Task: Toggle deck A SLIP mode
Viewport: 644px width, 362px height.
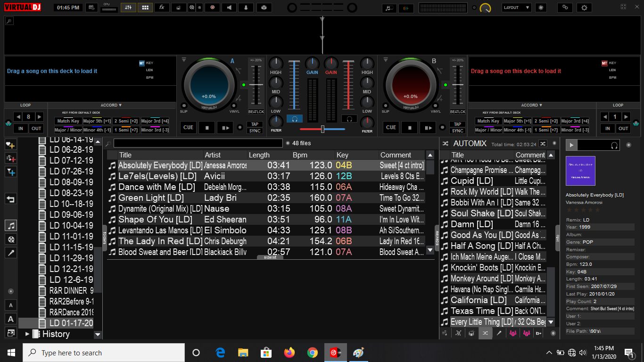Action: [x=183, y=106]
